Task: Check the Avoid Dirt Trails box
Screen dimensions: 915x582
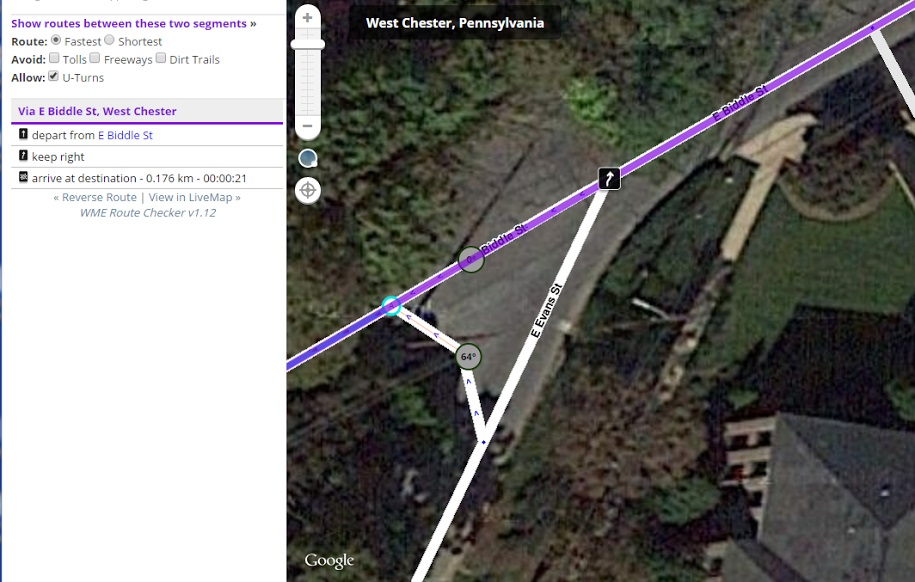Action: (x=161, y=58)
